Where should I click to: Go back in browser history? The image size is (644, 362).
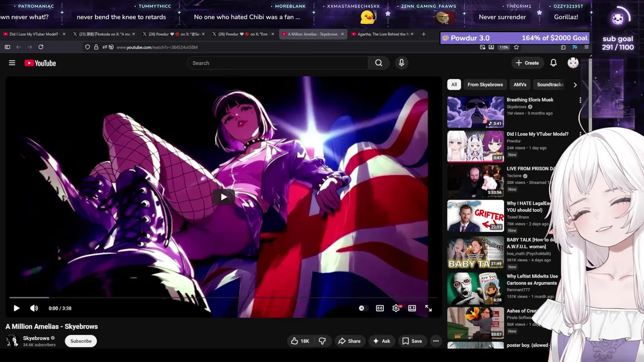(19, 47)
